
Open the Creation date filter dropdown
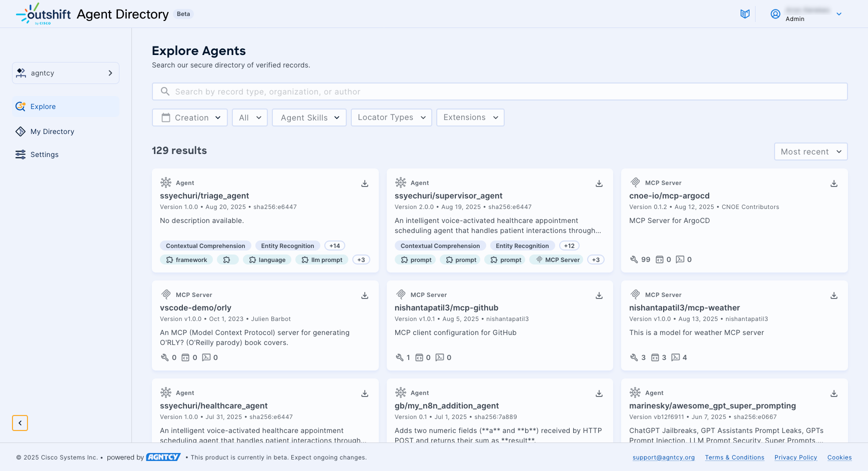(x=190, y=117)
